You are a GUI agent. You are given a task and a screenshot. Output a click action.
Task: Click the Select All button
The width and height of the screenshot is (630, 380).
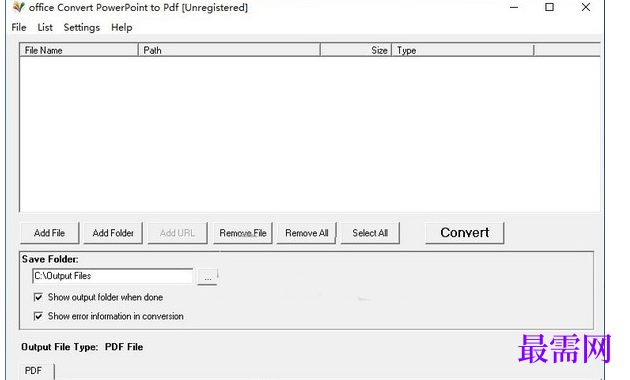click(x=370, y=233)
